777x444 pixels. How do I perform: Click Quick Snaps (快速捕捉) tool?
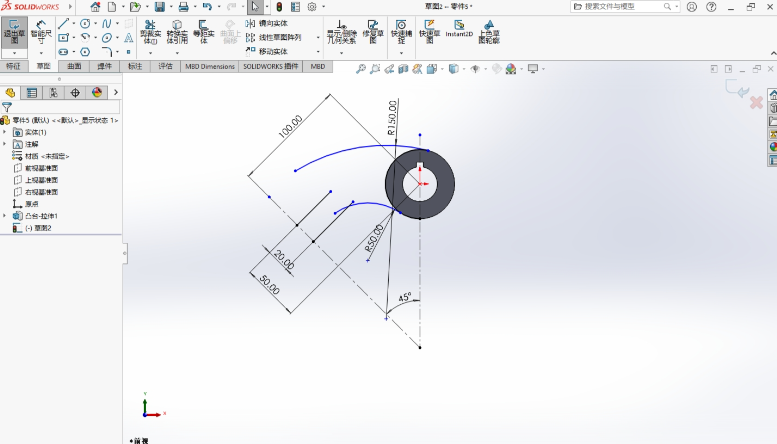[x=401, y=32]
